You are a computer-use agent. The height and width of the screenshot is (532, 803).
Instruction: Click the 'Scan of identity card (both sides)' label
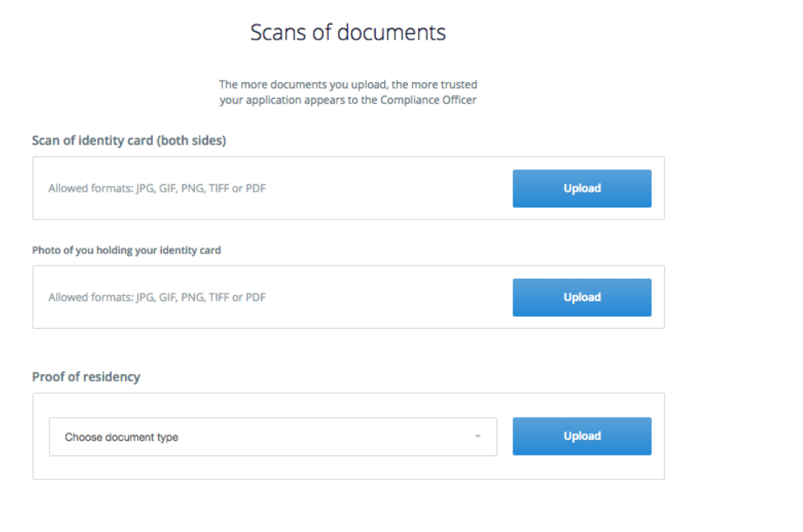point(129,141)
